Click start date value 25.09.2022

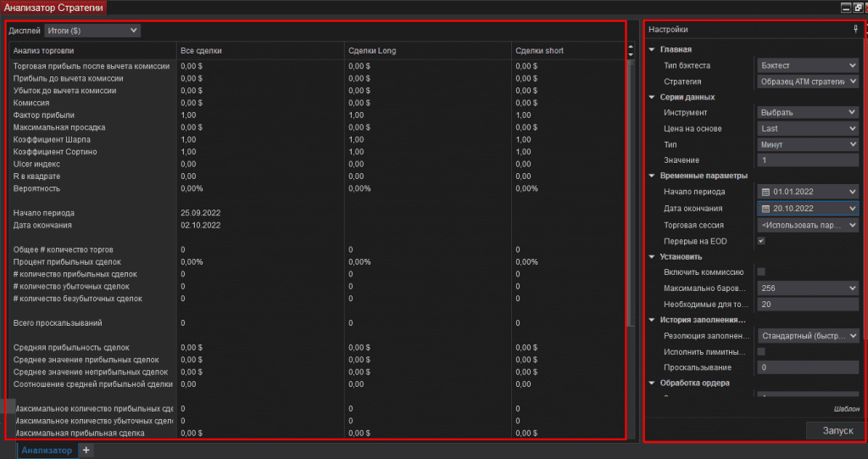pyautogui.click(x=200, y=213)
